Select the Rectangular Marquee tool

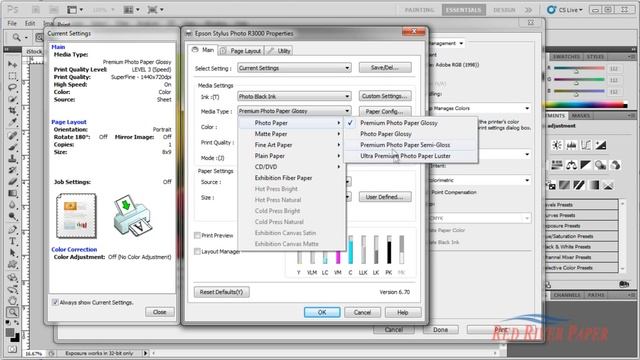(12, 76)
